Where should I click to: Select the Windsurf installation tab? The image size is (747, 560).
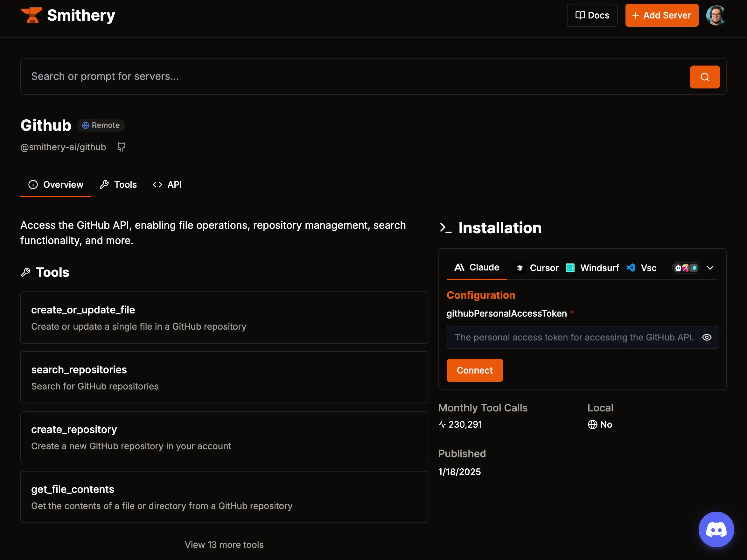point(592,268)
